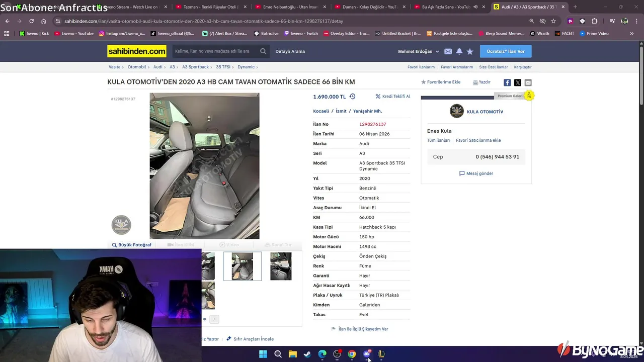Click Yazdır to print listing
This screenshot has width=644, height=362.
(481, 82)
